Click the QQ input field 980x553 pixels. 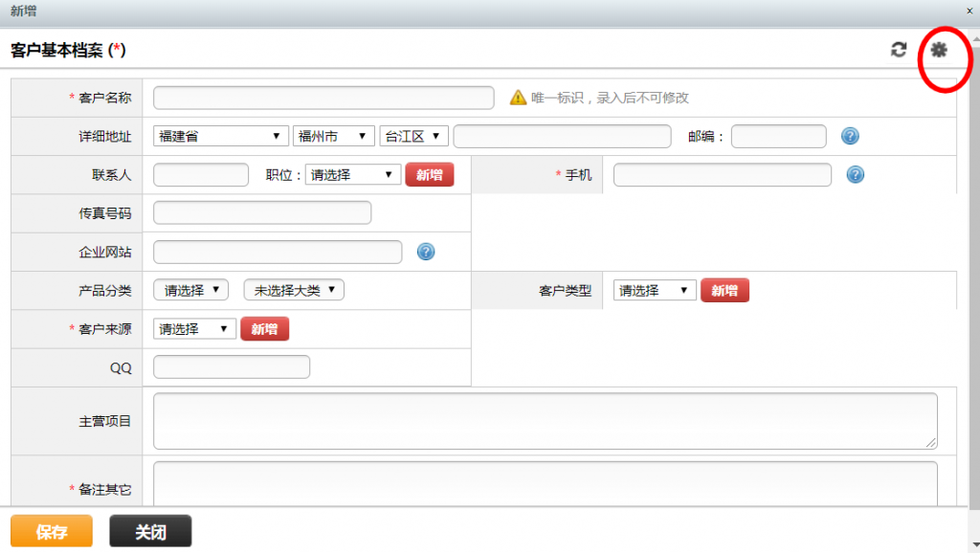(x=232, y=367)
